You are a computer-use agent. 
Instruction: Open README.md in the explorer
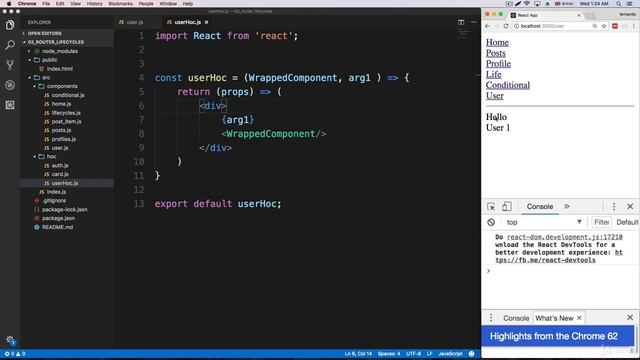pyautogui.click(x=57, y=227)
